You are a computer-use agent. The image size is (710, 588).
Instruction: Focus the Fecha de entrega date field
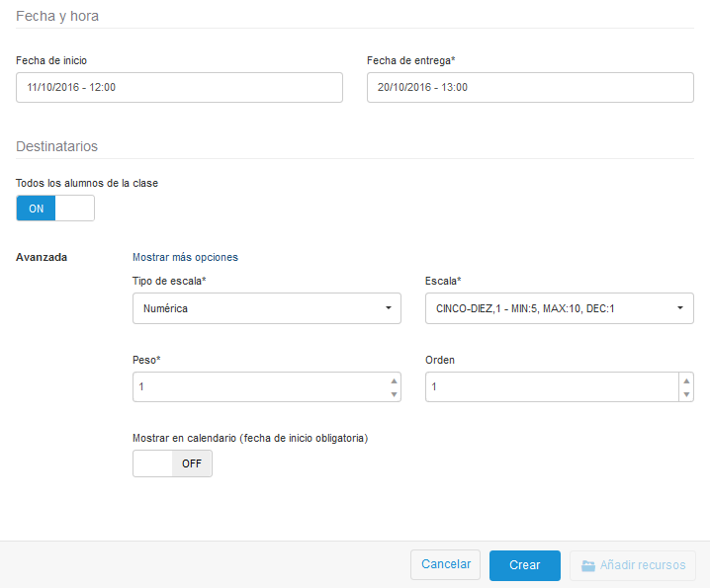pos(530,87)
